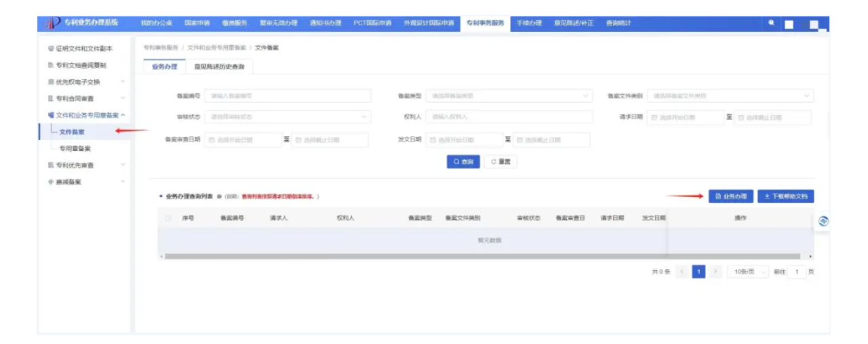Click the info dot beside 业务办理查询列表
868x344 pixels.
pyautogui.click(x=220, y=196)
